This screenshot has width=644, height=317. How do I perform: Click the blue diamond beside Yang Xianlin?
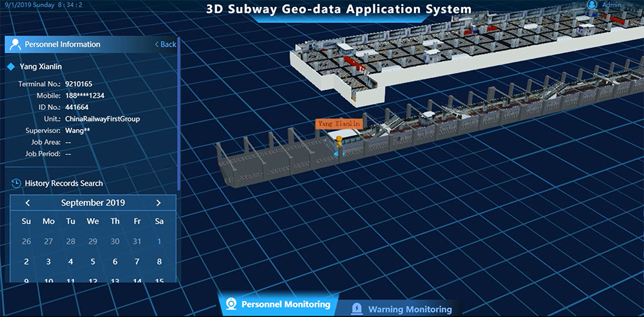click(11, 66)
